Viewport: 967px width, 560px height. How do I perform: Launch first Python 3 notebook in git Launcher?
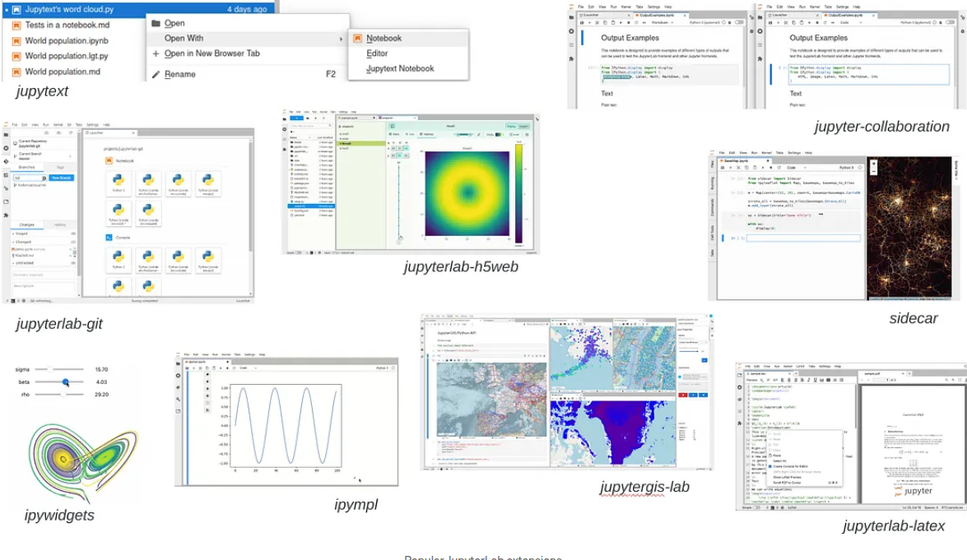tap(119, 183)
